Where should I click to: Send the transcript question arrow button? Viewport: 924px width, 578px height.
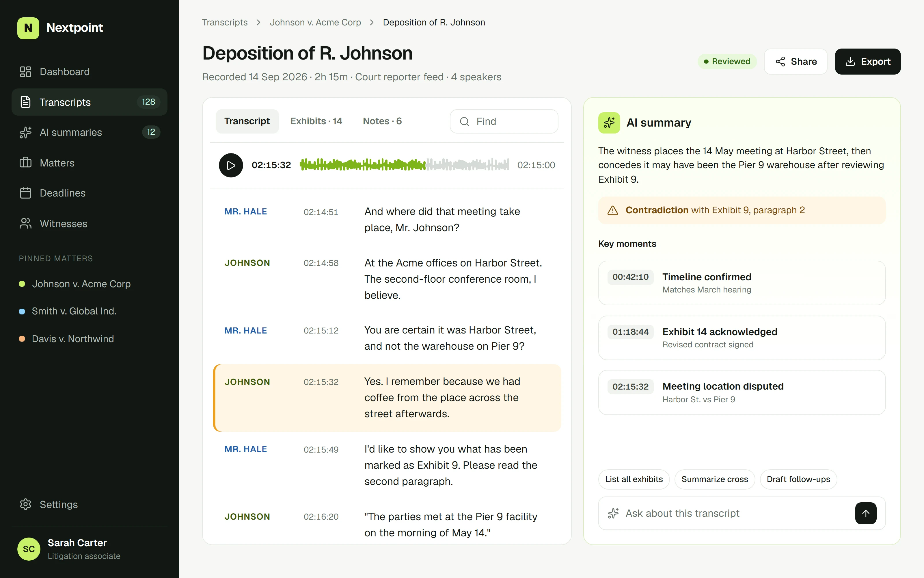pyautogui.click(x=866, y=513)
